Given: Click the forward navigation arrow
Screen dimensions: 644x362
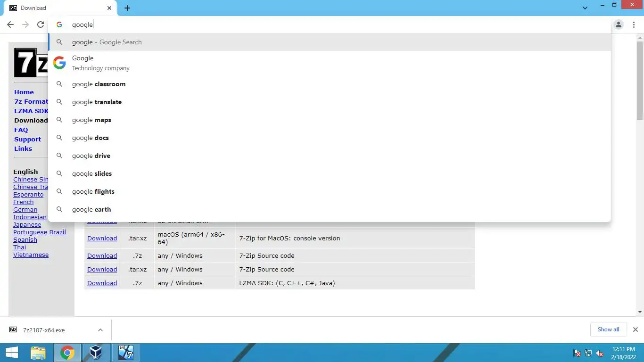Looking at the screenshot, I should point(25,25).
